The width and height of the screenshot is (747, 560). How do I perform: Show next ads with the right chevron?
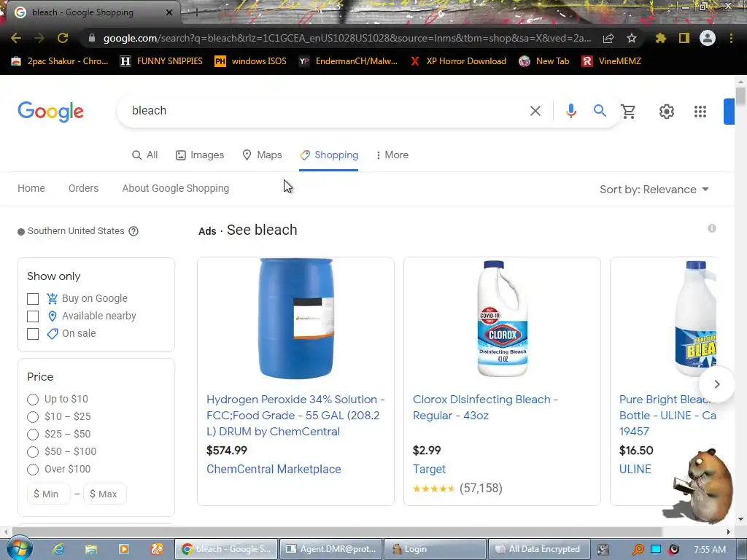[716, 384]
